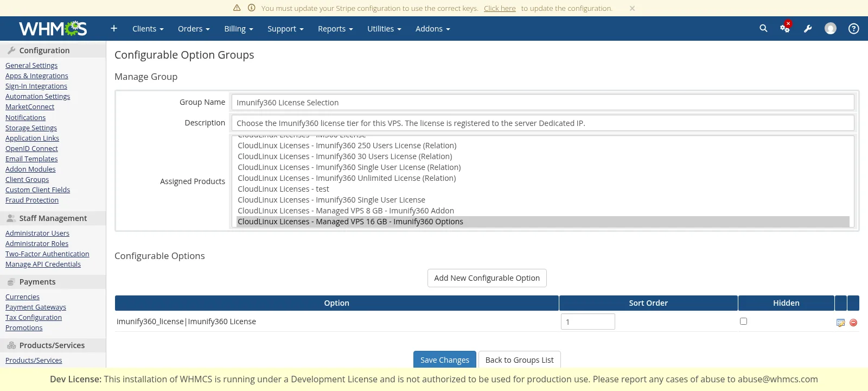Open Manage API Credentials link
This screenshot has height=391, width=868.
[x=43, y=264]
